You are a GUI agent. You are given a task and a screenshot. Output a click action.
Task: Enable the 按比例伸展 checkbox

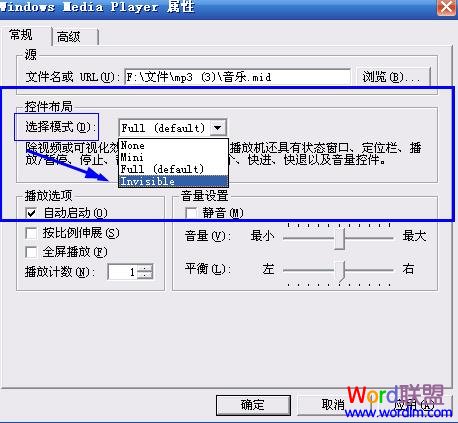pos(31,233)
